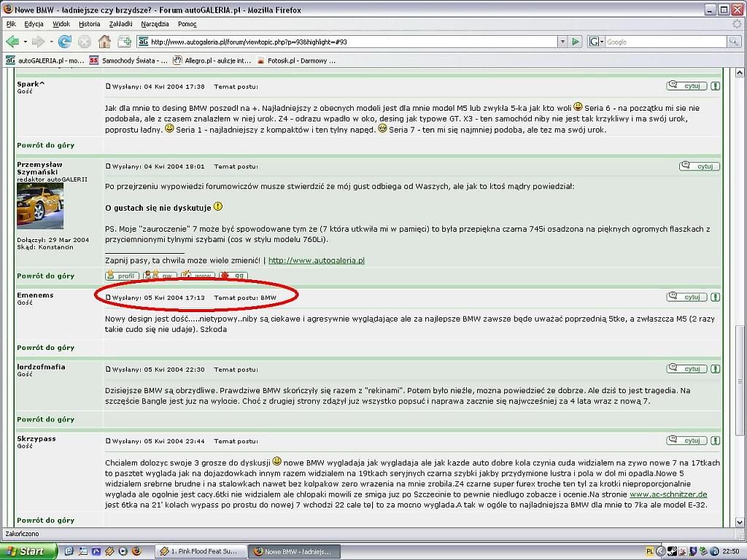Send private message with the pw button

tap(160, 275)
